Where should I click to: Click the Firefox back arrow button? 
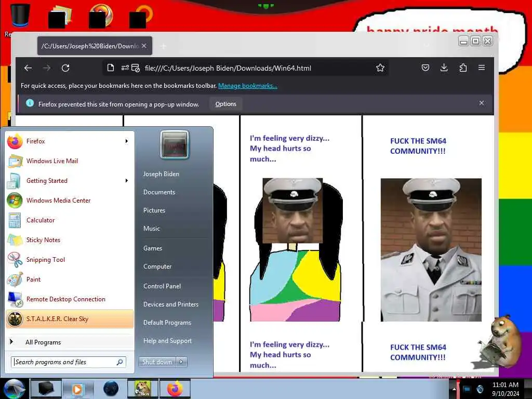[x=28, y=68]
